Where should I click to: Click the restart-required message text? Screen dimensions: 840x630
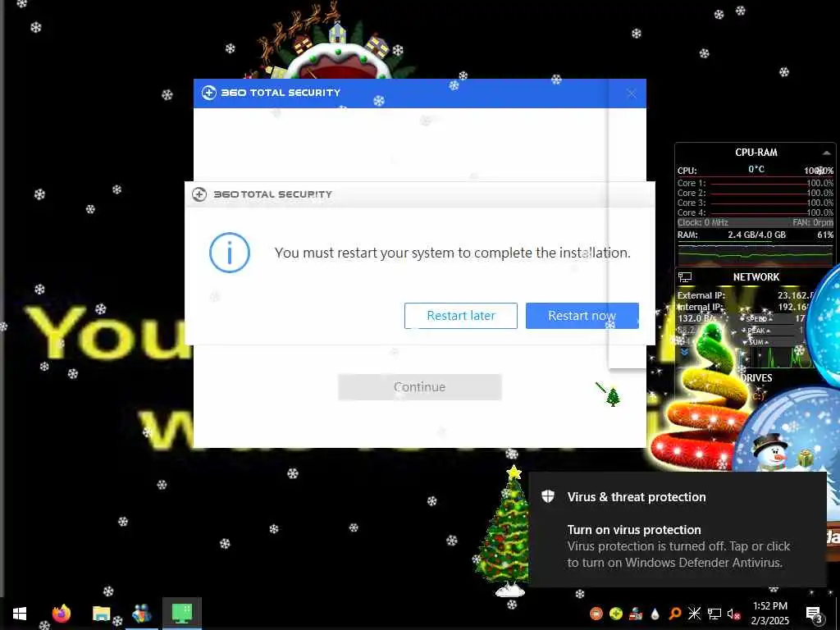pyautogui.click(x=452, y=253)
